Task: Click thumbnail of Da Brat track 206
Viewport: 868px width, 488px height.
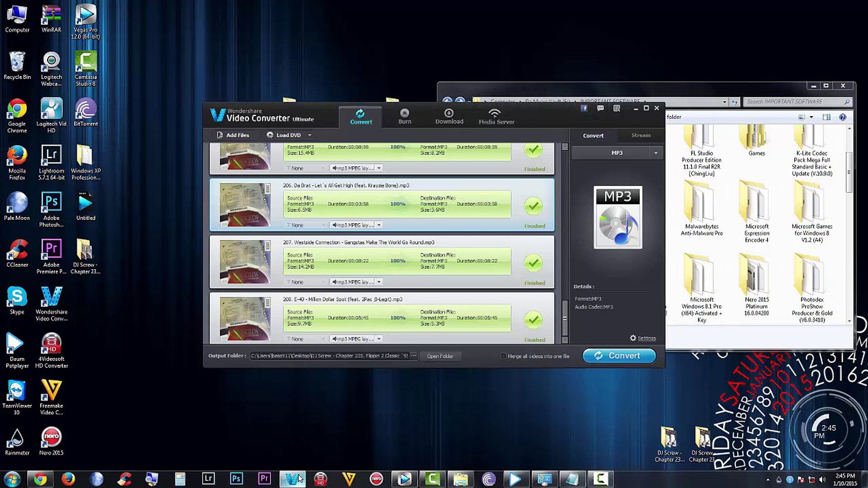Action: pyautogui.click(x=245, y=205)
